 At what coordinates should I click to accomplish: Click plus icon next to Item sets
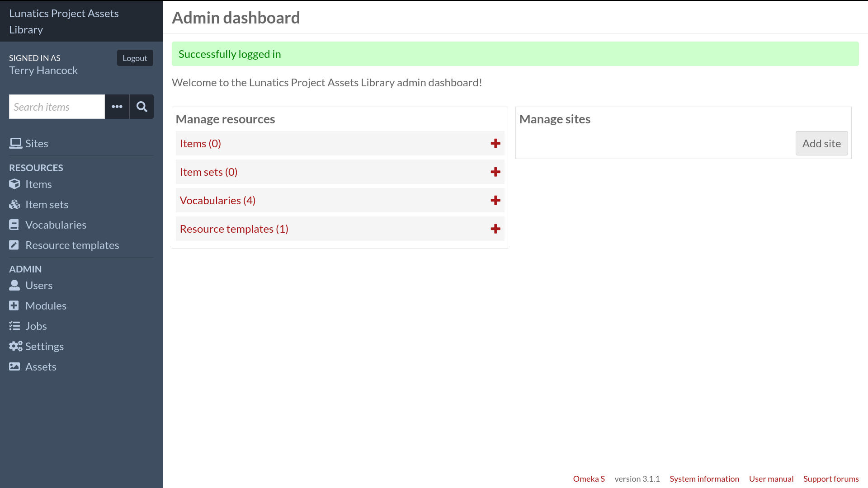(x=495, y=172)
